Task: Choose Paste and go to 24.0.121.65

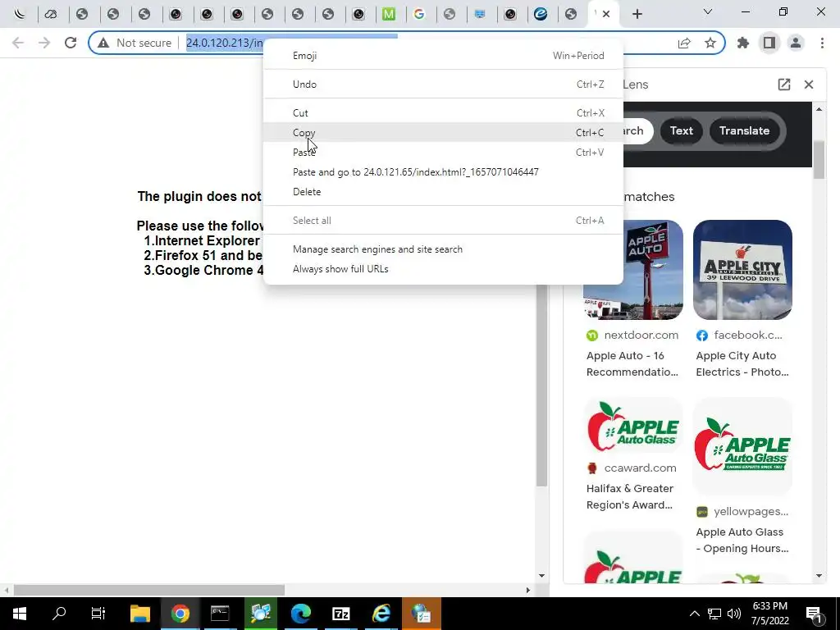Action: tap(444, 172)
